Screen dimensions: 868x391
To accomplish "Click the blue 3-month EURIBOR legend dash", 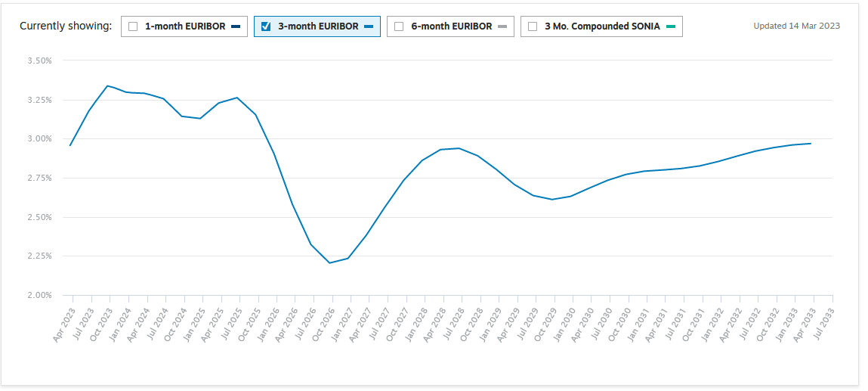I will click(369, 26).
